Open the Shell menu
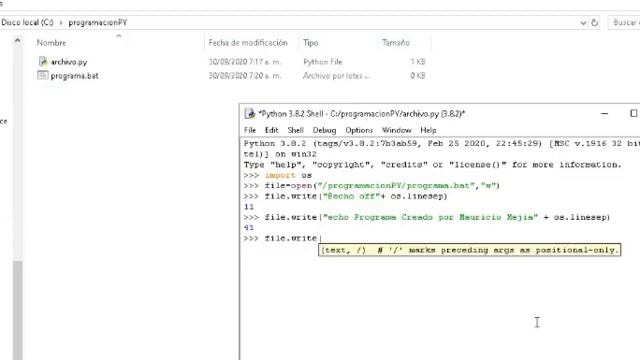Viewport: 640px width, 360px height. 296,130
